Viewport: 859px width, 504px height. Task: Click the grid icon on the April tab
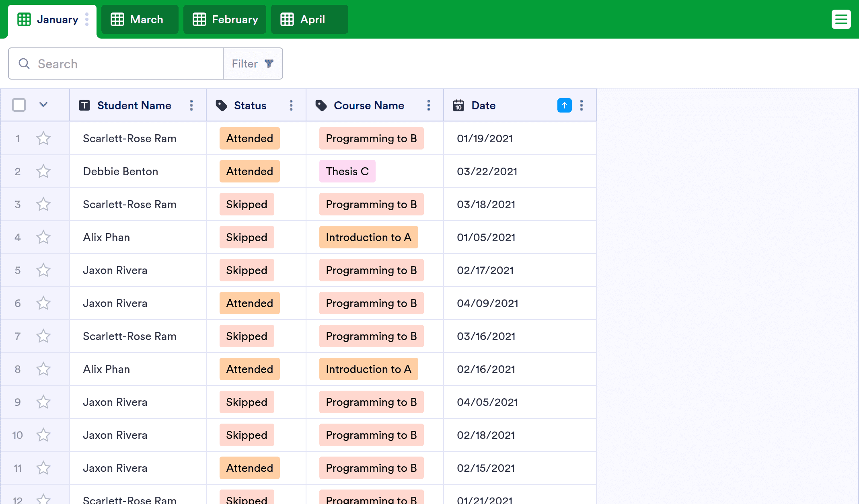(287, 19)
